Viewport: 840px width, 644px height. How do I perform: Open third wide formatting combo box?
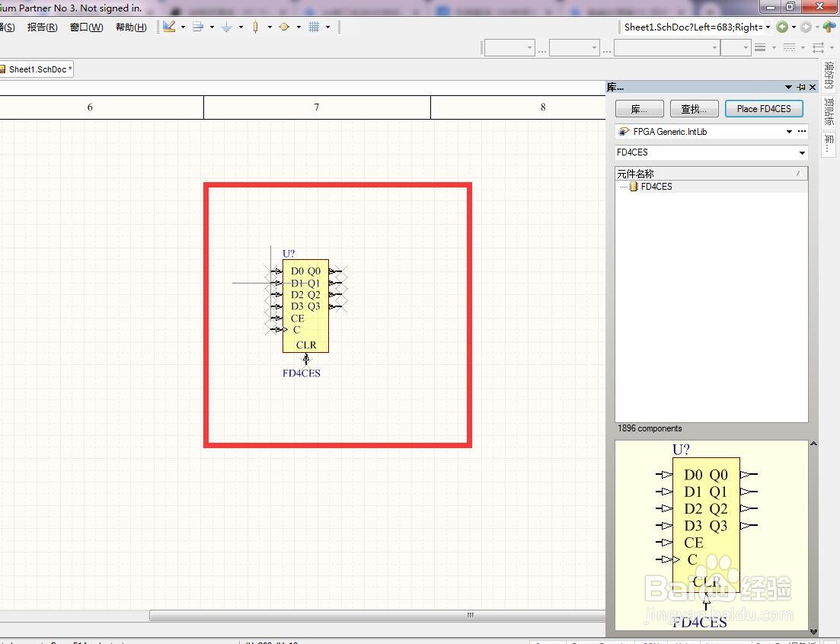pos(666,48)
